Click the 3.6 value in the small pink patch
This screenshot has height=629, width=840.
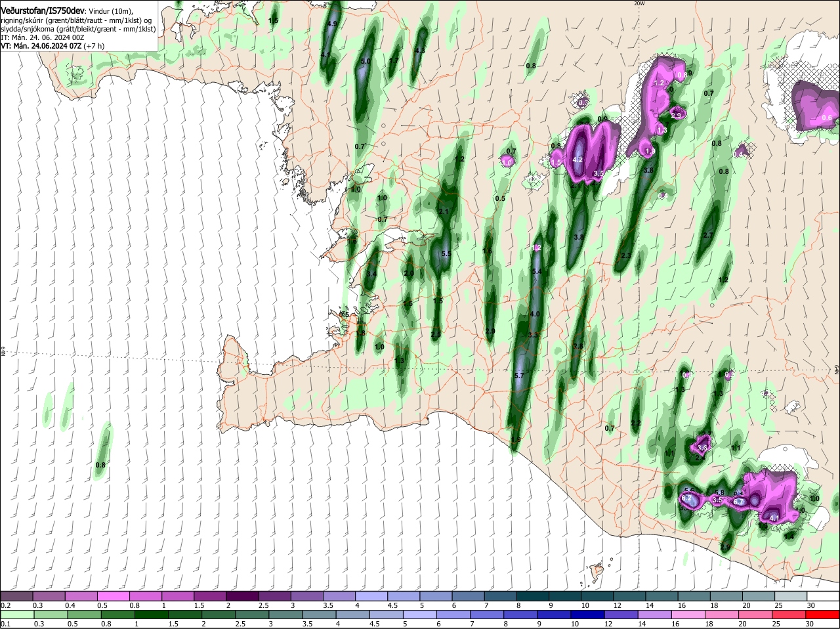click(x=702, y=448)
